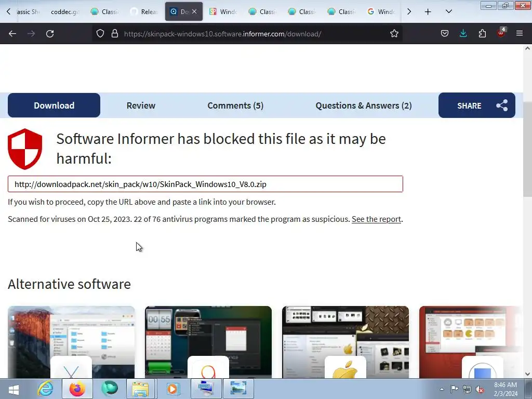Open the picture viewer taskbar icon
The height and width of the screenshot is (399, 532).
pyautogui.click(x=238, y=389)
